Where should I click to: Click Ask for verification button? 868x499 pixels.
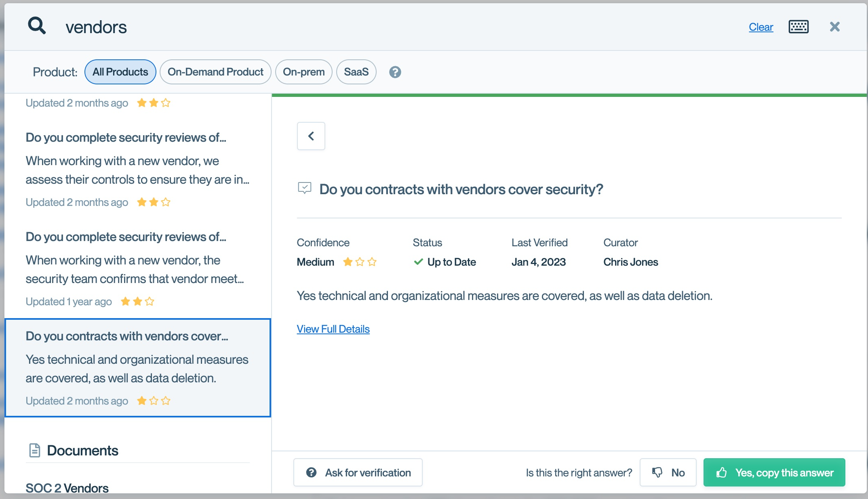358,472
